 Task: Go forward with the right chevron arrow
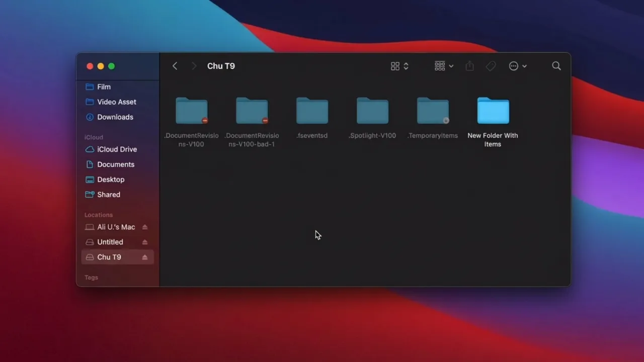194,66
